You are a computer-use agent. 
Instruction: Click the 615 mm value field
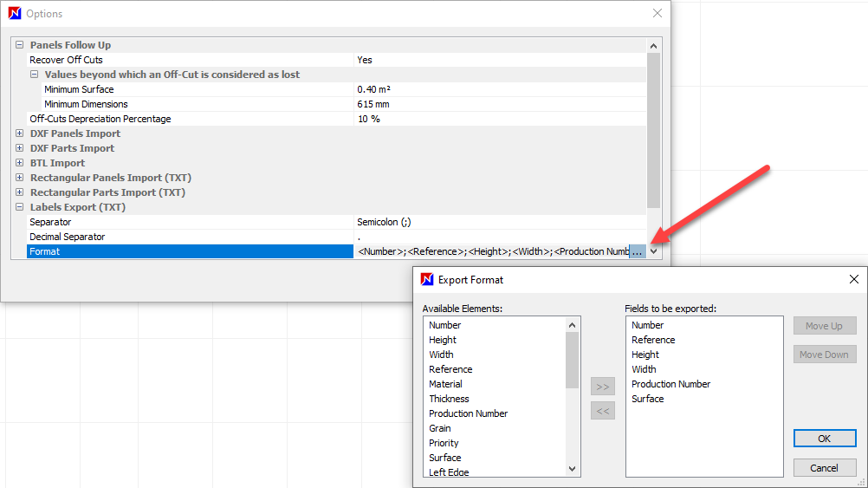500,104
